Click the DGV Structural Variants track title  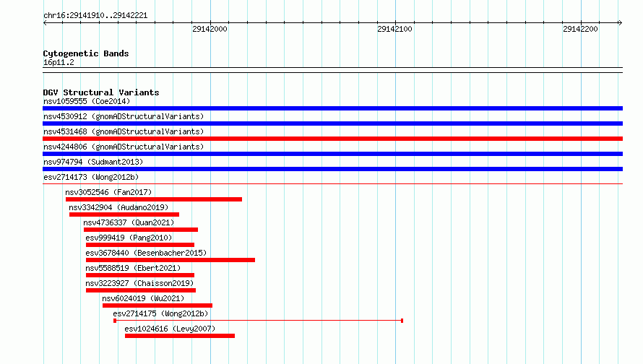coord(101,92)
